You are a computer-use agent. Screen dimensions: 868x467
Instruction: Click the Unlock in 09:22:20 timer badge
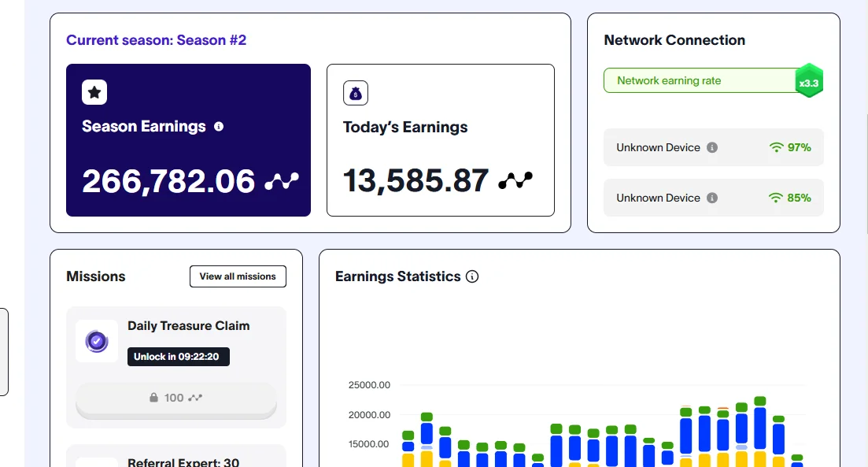(x=179, y=357)
